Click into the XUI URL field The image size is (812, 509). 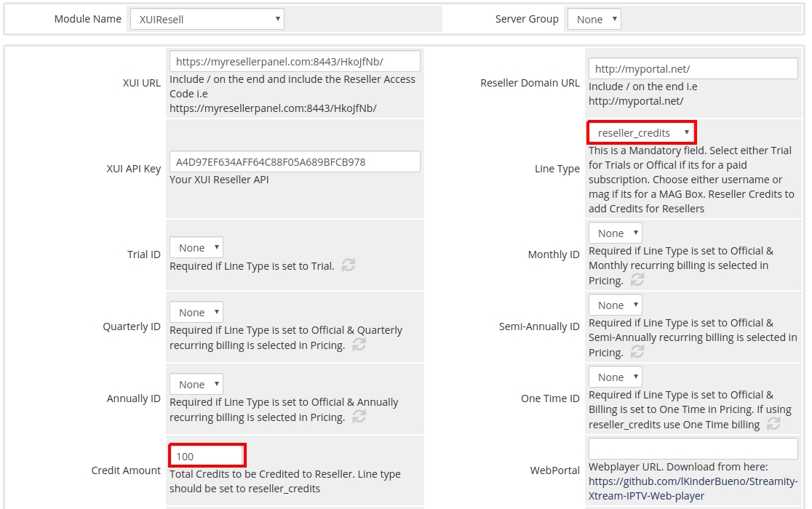pyautogui.click(x=295, y=62)
